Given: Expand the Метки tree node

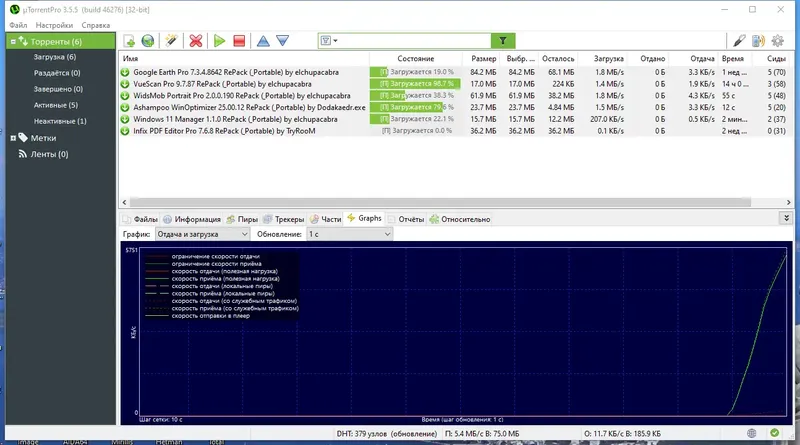Looking at the screenshot, I should tap(13, 138).
